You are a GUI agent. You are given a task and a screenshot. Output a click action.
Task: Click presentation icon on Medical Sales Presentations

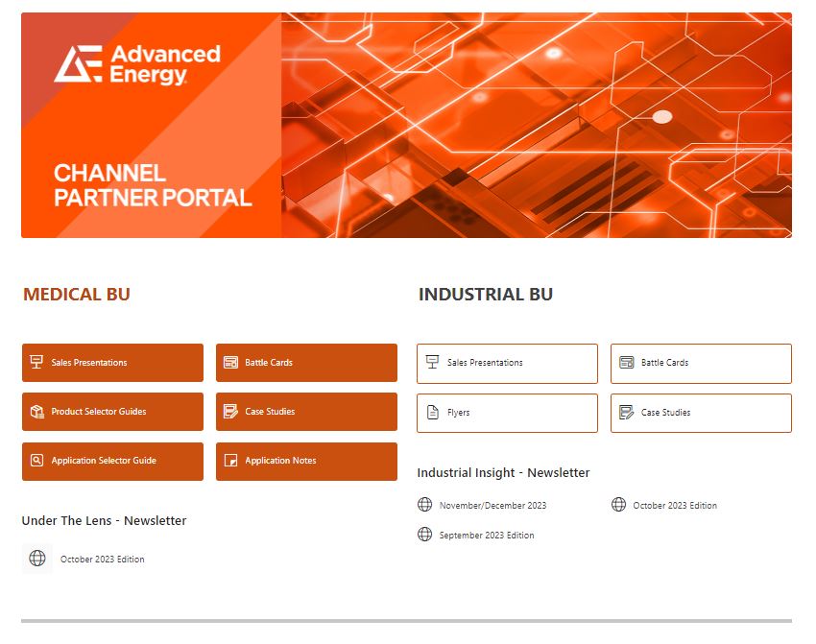(x=36, y=362)
